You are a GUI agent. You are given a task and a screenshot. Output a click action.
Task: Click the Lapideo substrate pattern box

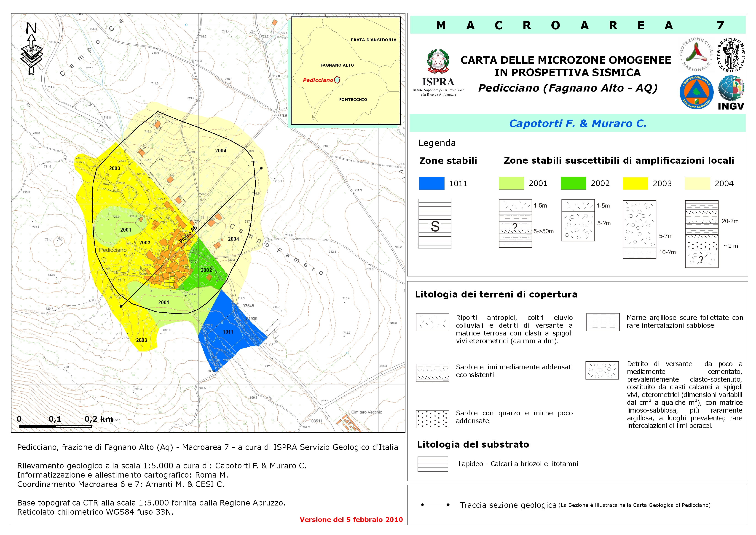click(x=432, y=464)
